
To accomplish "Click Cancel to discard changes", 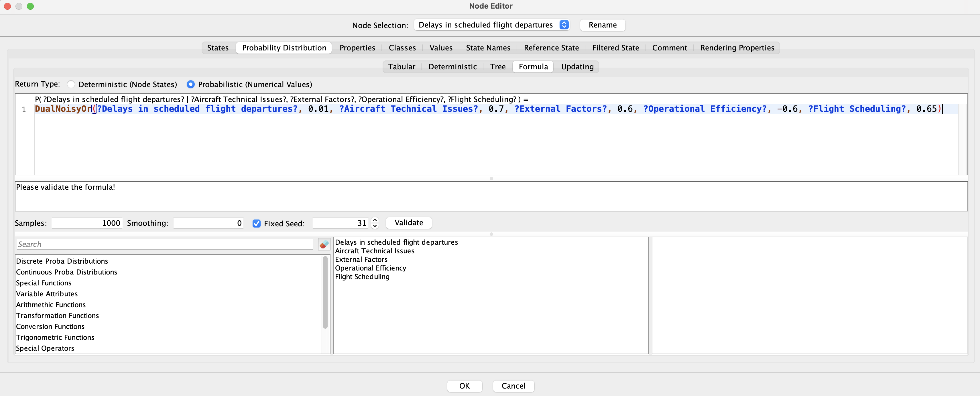I will pos(513,386).
